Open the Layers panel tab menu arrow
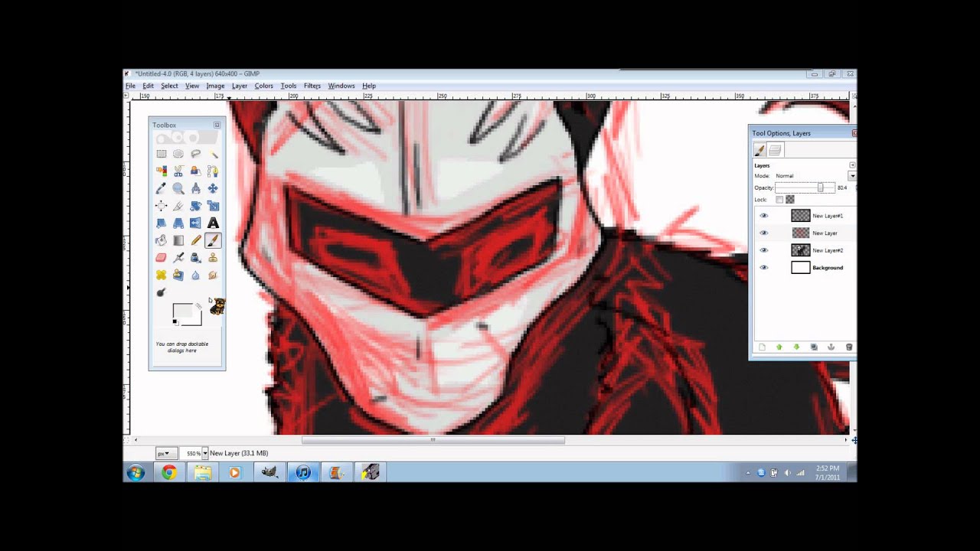The width and height of the screenshot is (980, 551). point(852,165)
